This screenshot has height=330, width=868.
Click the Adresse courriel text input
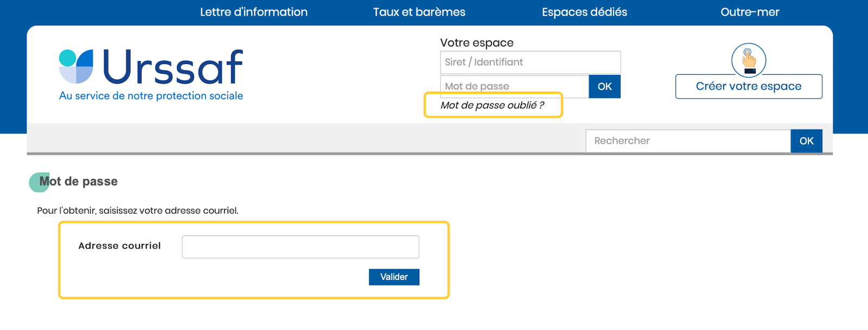(x=301, y=247)
